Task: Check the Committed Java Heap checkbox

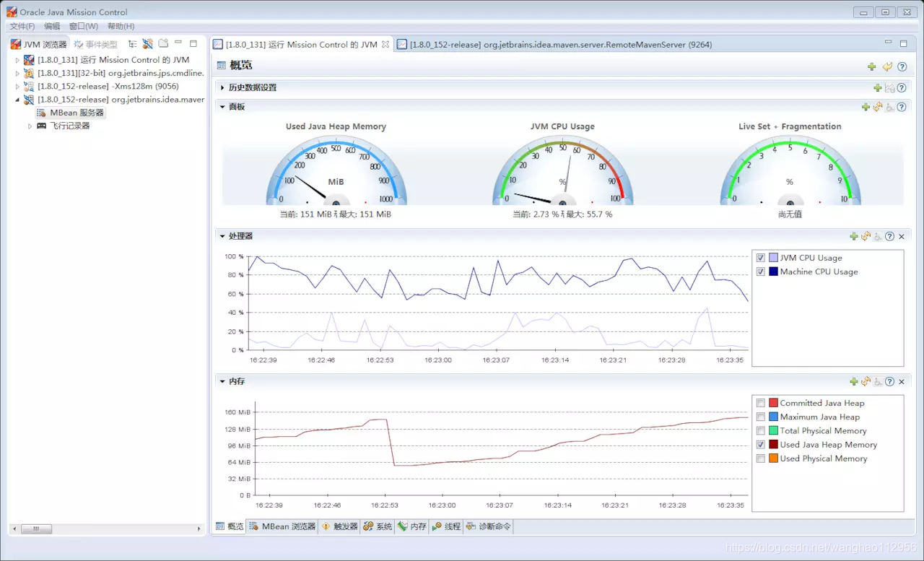Action: point(761,403)
